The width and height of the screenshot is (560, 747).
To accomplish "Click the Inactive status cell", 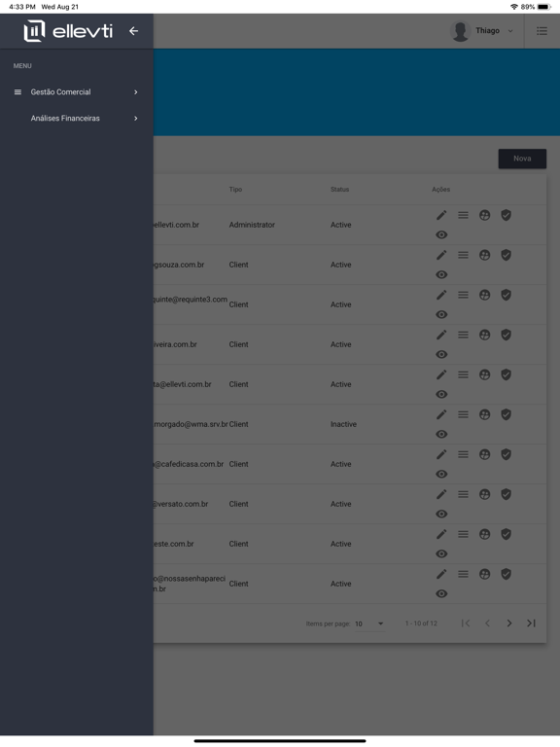I will tap(343, 424).
